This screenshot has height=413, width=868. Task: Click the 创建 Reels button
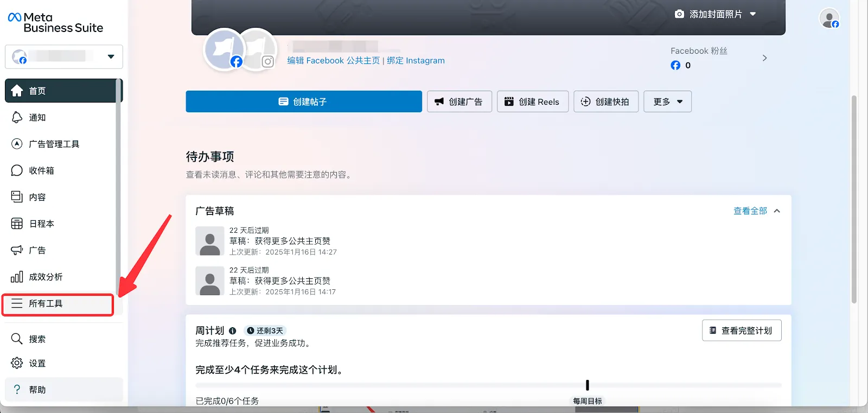pos(533,101)
